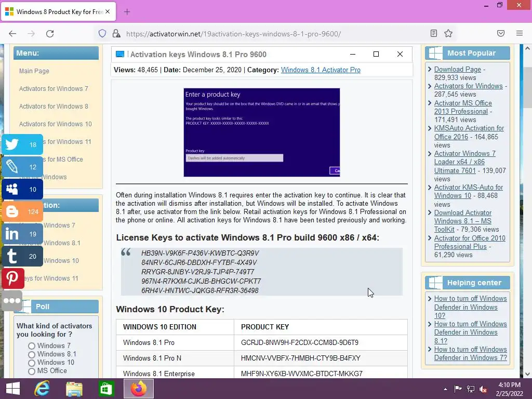Click Firefox icon on taskbar
Screen dimensions: 532x399
[138, 389]
